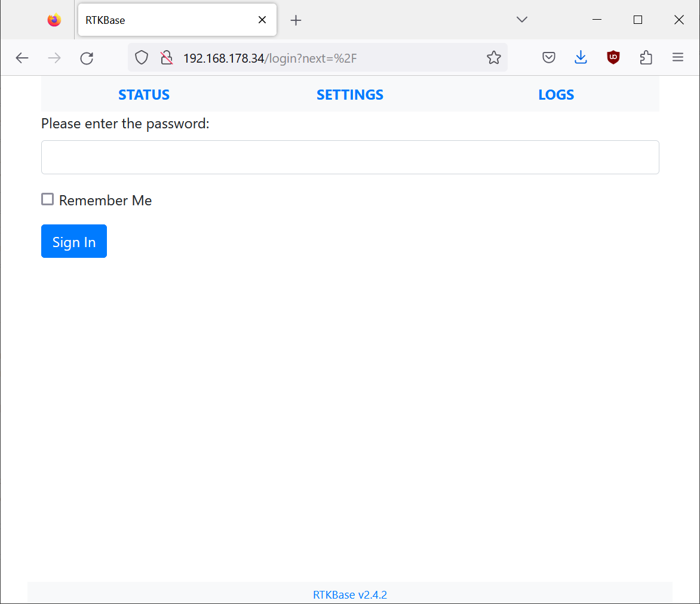Reload the page with refresh icon

click(x=87, y=58)
